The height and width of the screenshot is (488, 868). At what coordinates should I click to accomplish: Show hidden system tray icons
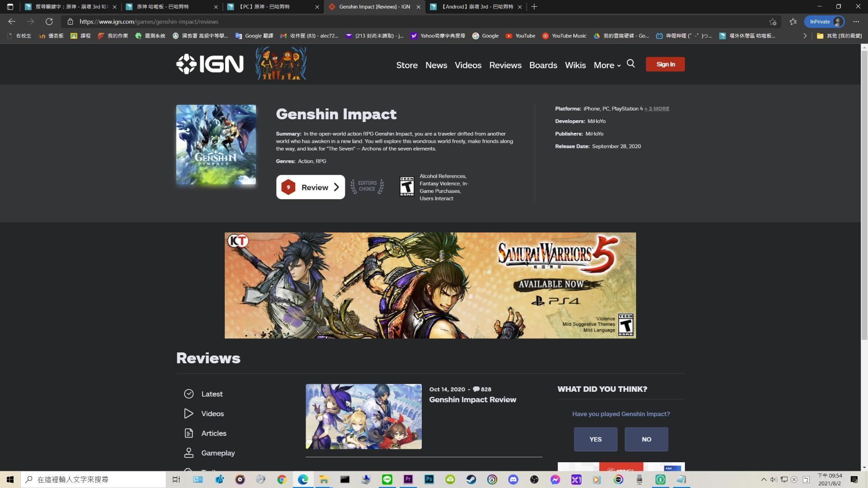pyautogui.click(x=764, y=479)
